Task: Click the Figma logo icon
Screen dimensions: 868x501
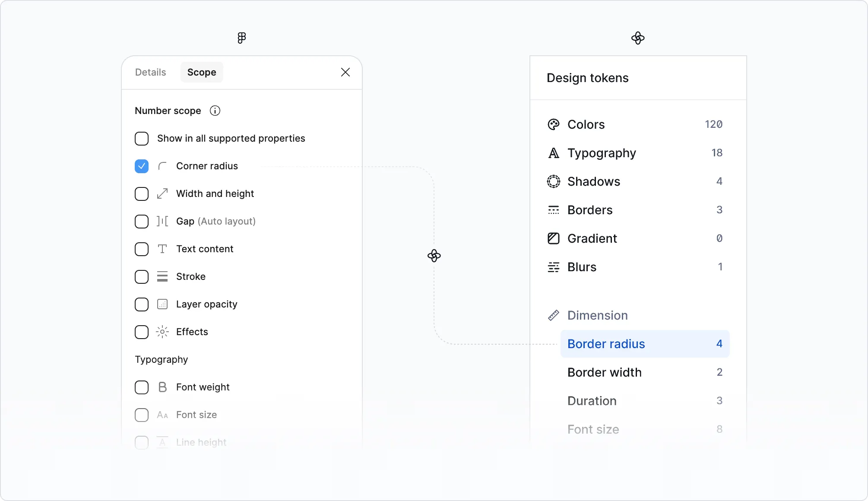Action: pos(242,38)
